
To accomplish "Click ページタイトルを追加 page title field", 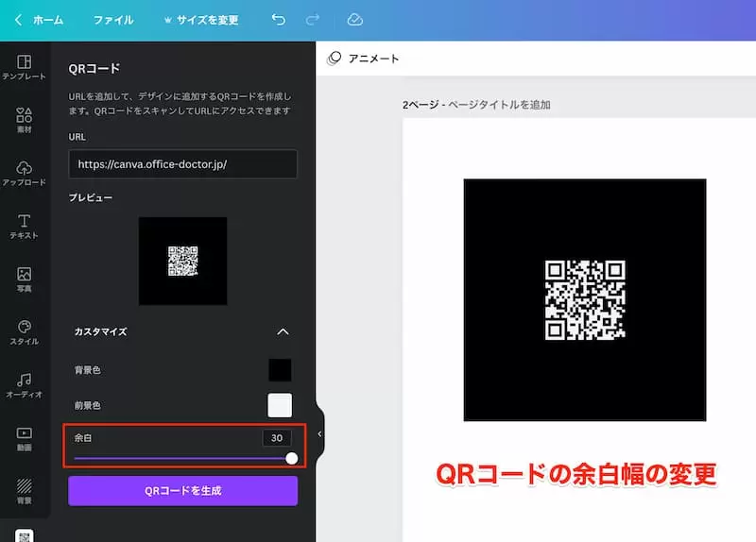I will click(x=499, y=105).
